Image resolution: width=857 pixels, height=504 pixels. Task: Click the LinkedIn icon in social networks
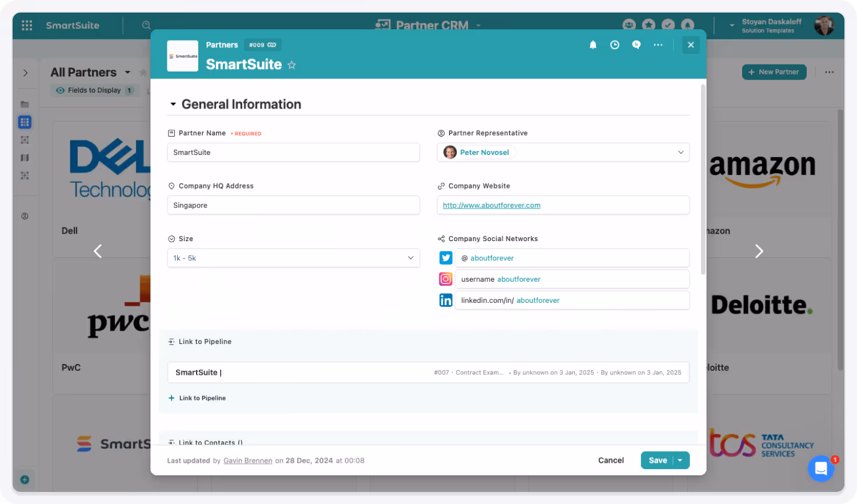tap(446, 300)
